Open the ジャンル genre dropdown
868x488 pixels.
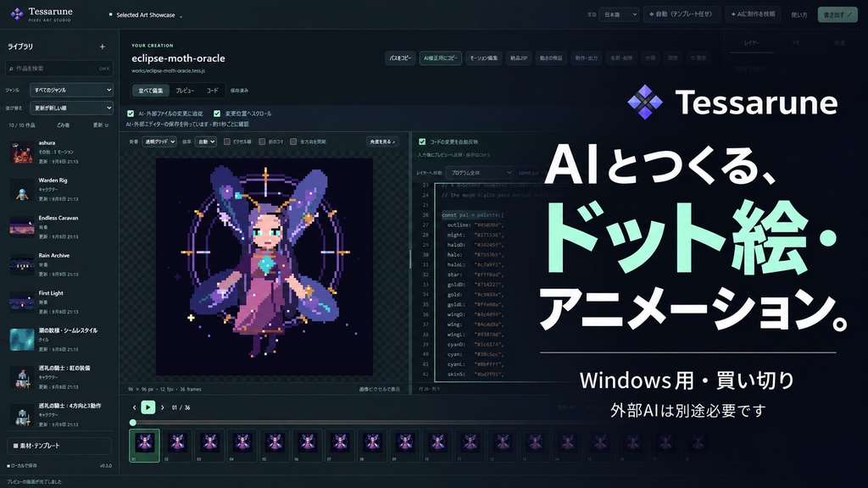coord(71,90)
